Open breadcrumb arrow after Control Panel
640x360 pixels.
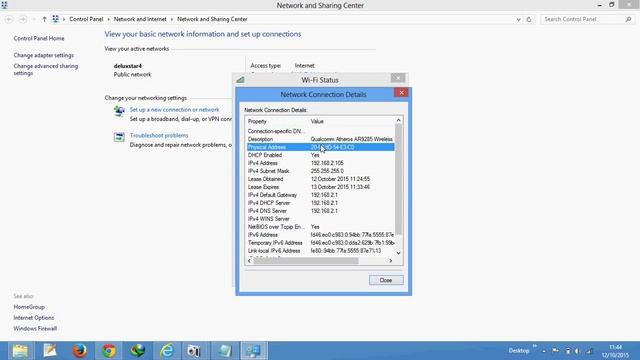(109, 19)
